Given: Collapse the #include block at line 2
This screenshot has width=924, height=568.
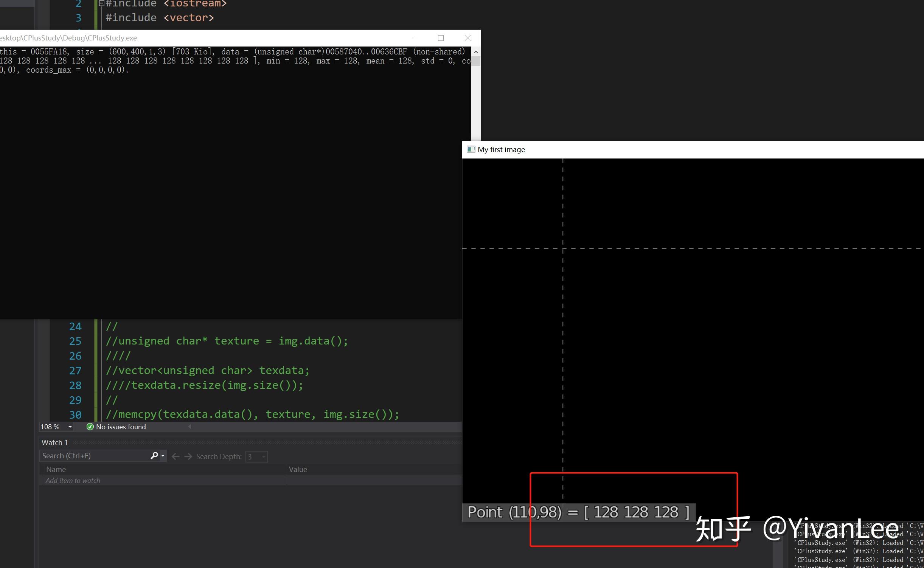Looking at the screenshot, I should (101, 4).
